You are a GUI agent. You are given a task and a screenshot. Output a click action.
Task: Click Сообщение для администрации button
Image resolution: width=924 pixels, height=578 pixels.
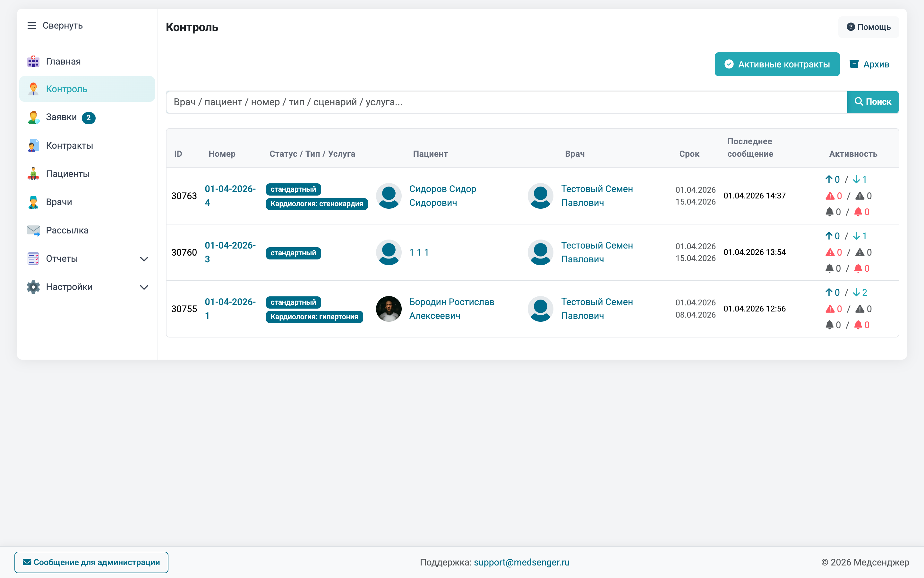91,562
